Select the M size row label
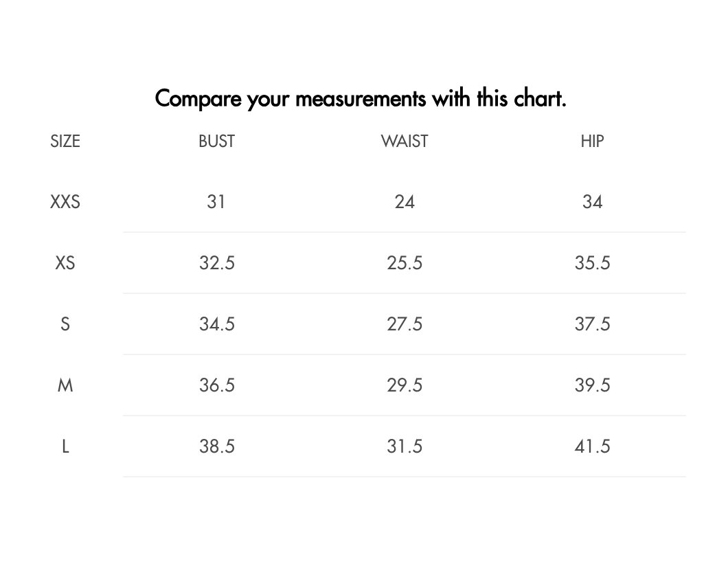728x588 pixels. (x=65, y=385)
